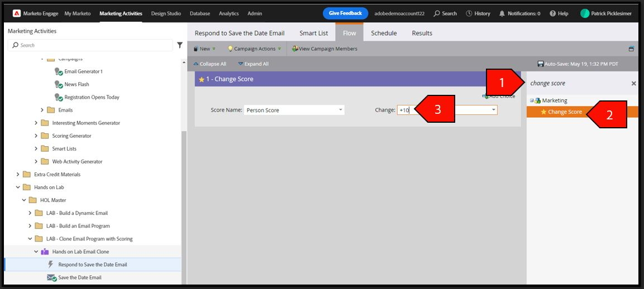644x289 pixels.
Task: Click the Hands on Lab Email Clone program icon
Action: coord(45,252)
